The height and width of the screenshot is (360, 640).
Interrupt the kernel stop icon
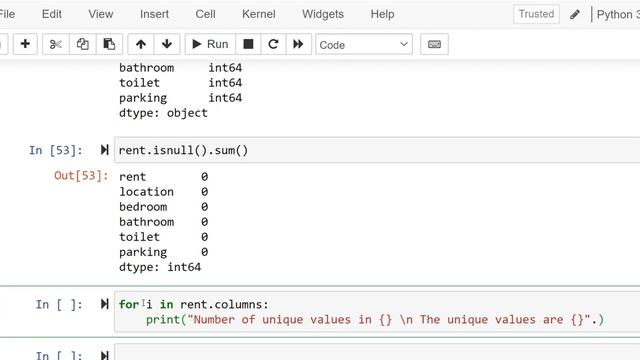pyautogui.click(x=248, y=44)
